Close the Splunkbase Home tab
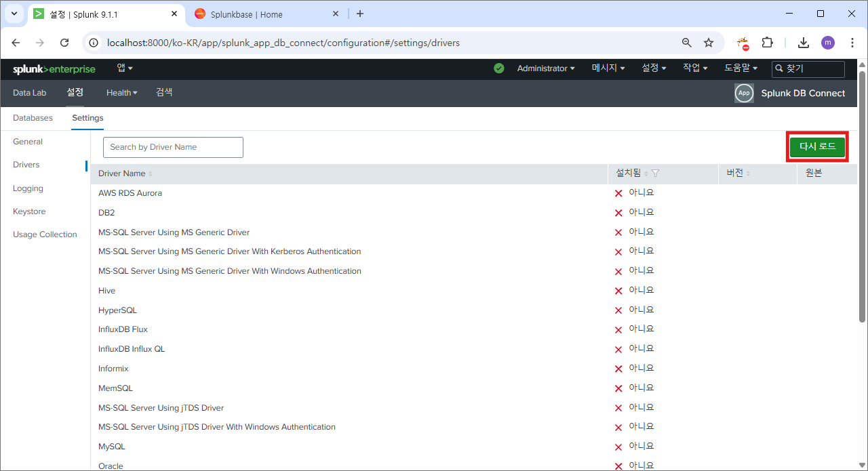The width and height of the screenshot is (868, 471). click(336, 14)
